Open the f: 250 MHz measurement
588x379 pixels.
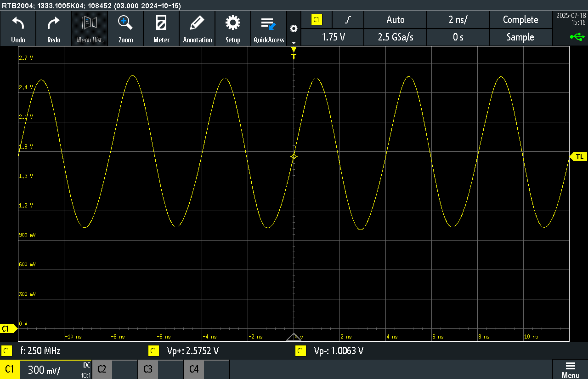[x=40, y=351]
